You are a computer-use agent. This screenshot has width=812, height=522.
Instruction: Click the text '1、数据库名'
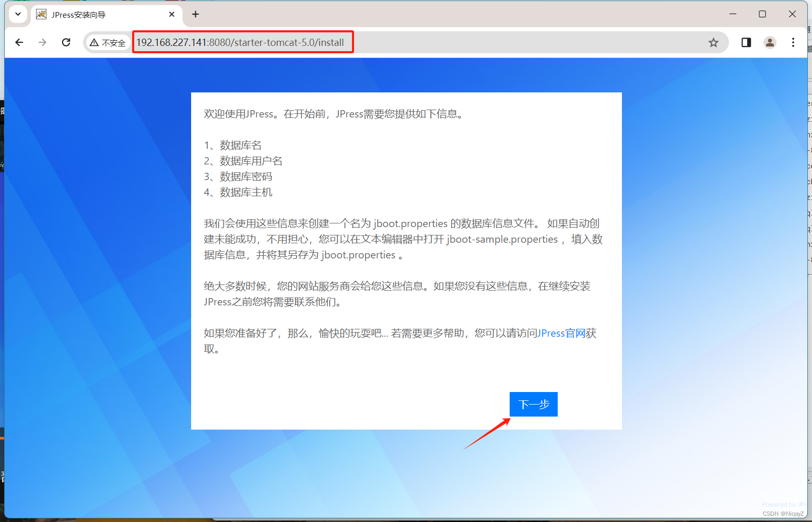[x=233, y=145]
